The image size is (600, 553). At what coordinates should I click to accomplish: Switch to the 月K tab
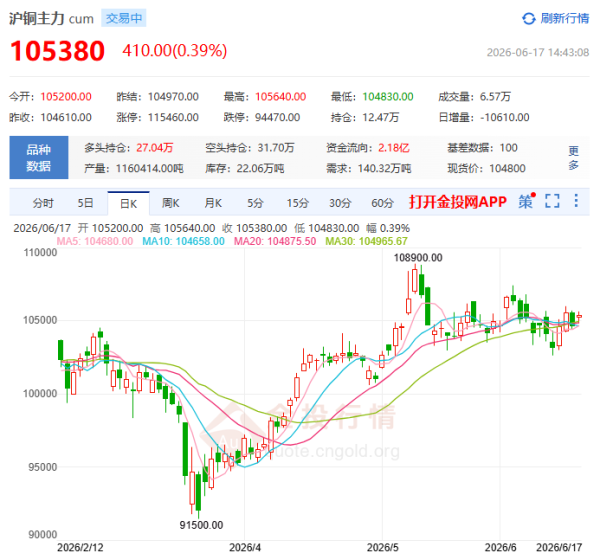213,203
